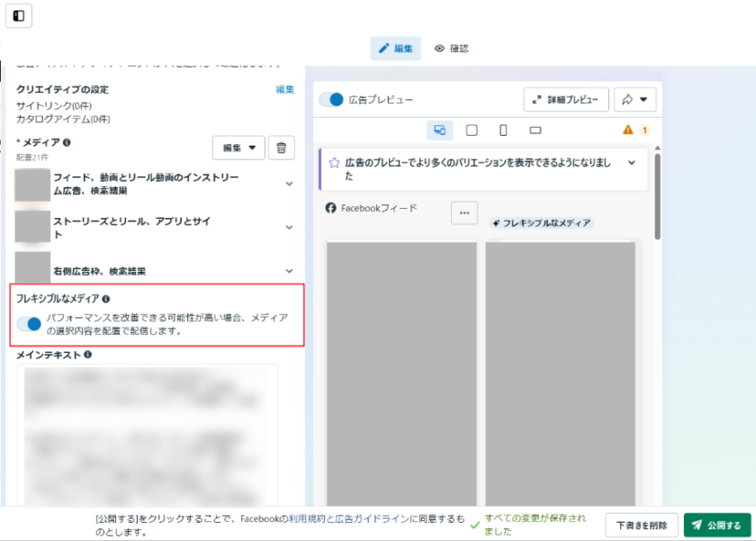Screen dimensions: 756x541
Task: Expand the フィード、動画とリール動画 placement group
Action: click(289, 184)
